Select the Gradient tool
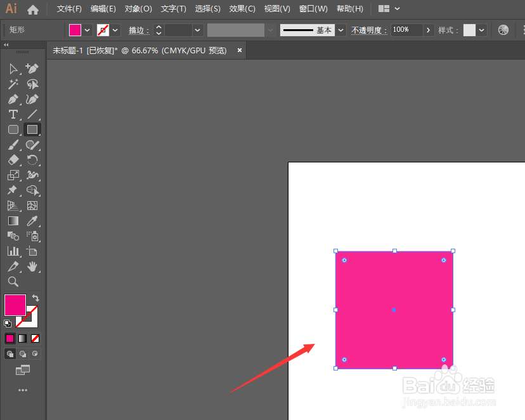525x420 pixels. 13,221
